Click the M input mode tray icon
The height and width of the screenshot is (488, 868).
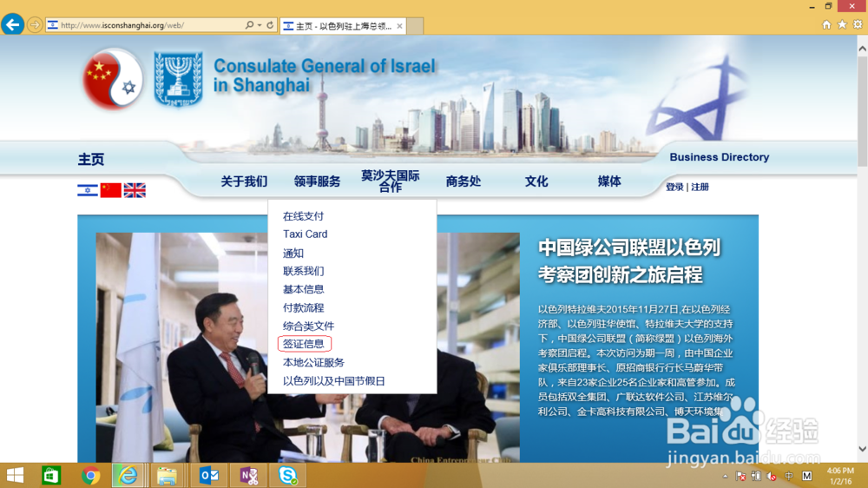tap(807, 476)
